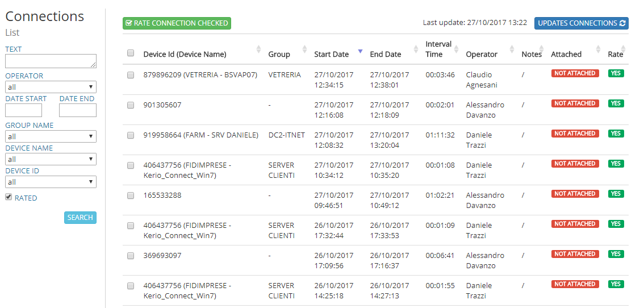Viewport: 644px width, 308px height.
Task: Check the VETRERIA - BSVAP07 row checkbox
Action: (131, 75)
